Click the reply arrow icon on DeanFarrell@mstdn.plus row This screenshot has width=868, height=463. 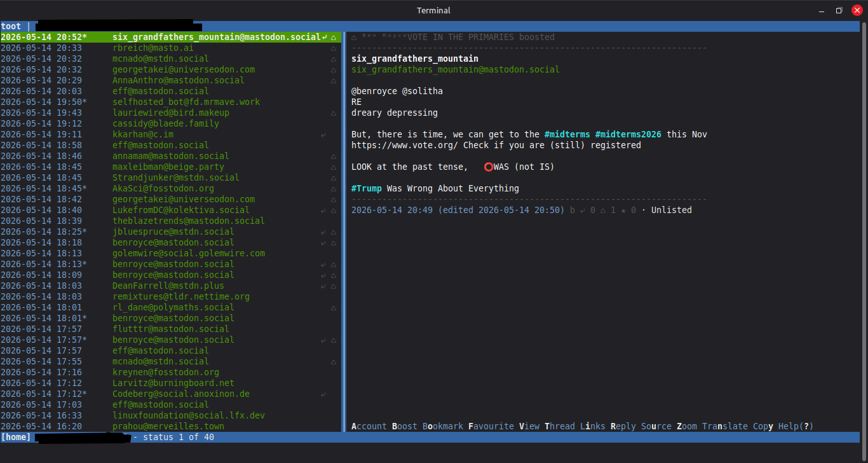point(323,286)
